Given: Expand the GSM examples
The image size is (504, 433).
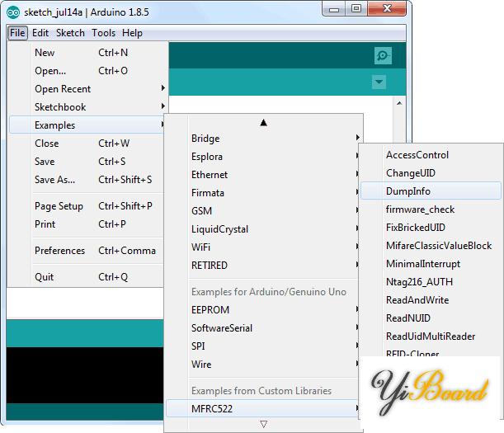Looking at the screenshot, I should pyautogui.click(x=264, y=211).
